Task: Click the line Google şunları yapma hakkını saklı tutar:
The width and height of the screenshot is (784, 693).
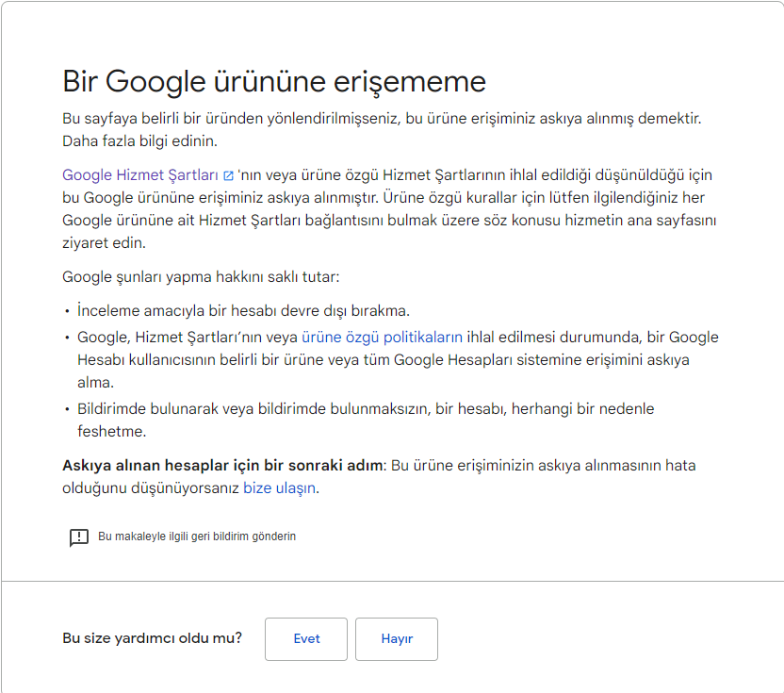Action: point(201,276)
